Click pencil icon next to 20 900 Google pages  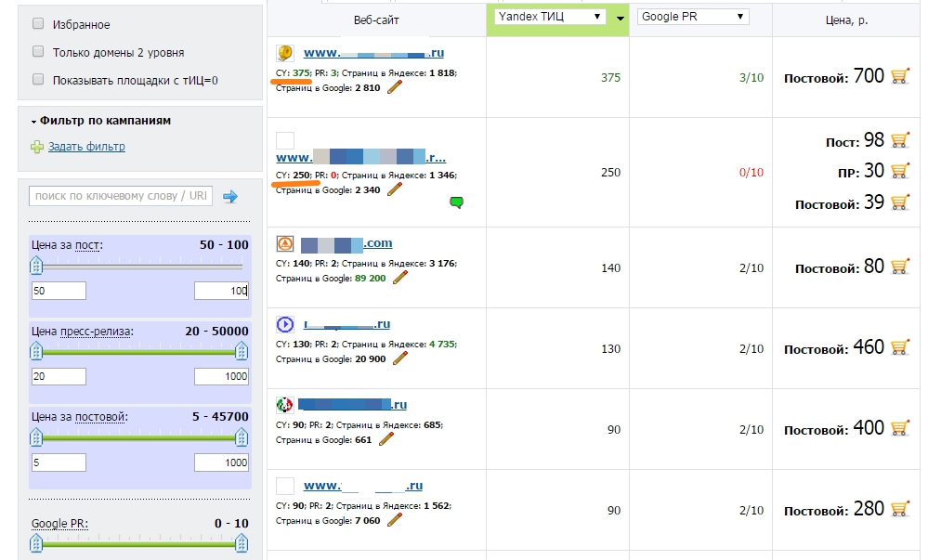399,358
